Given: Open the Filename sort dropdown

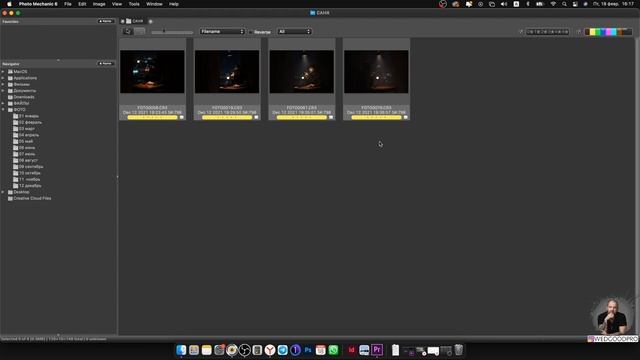Looking at the screenshot, I should pyautogui.click(x=222, y=31).
